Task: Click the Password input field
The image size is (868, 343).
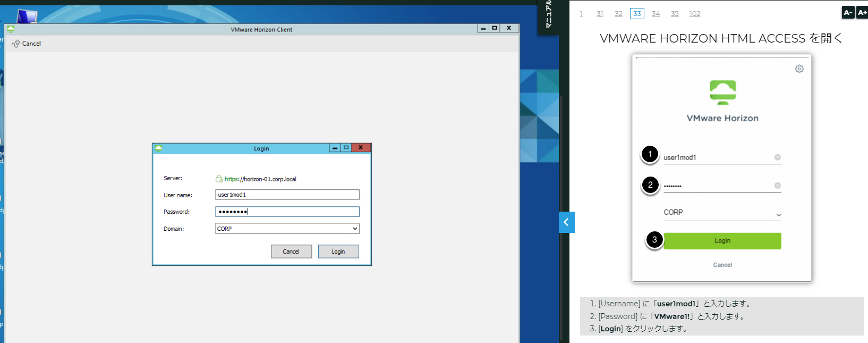Action: coord(287,212)
